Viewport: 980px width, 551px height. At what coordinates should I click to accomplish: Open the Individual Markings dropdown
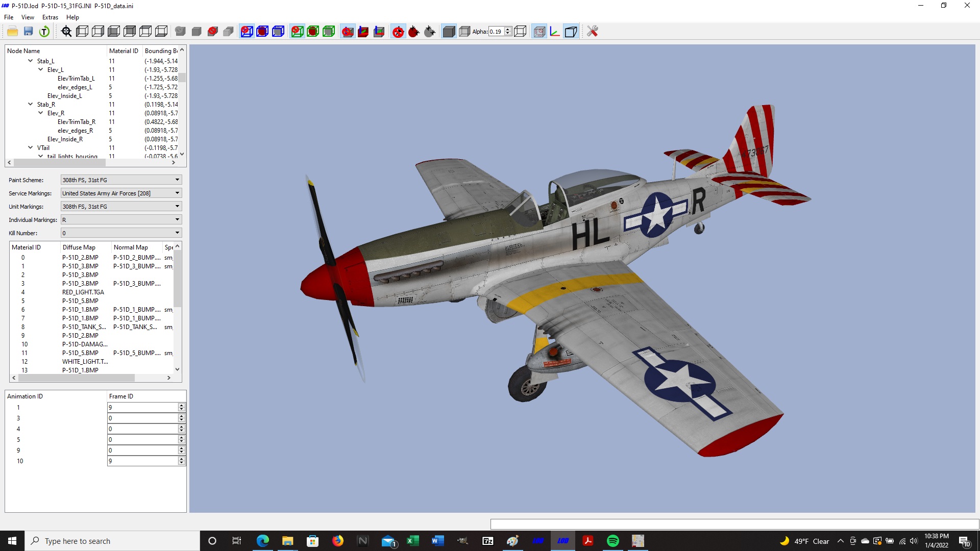[x=121, y=219]
